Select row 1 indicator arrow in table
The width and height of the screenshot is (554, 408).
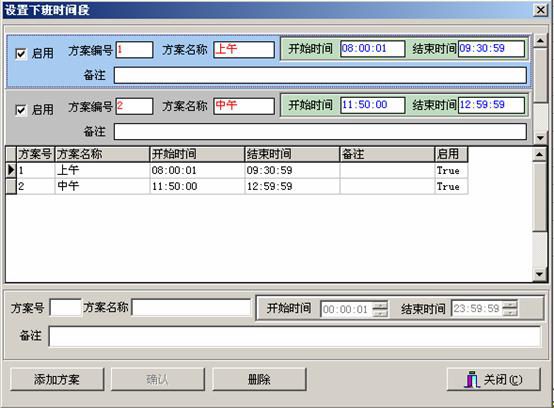(x=11, y=170)
